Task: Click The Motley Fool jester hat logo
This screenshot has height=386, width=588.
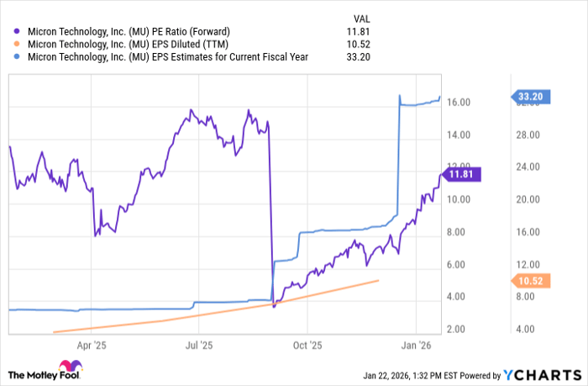Action: pos(71,366)
